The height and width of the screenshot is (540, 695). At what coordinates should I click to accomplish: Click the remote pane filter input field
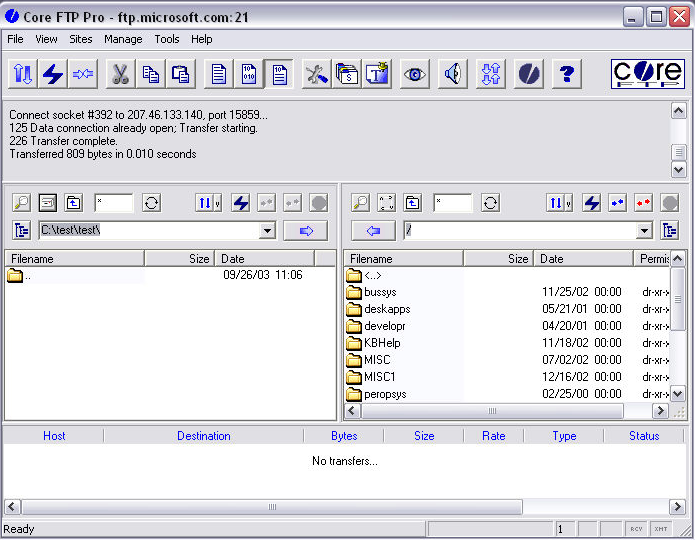click(453, 203)
